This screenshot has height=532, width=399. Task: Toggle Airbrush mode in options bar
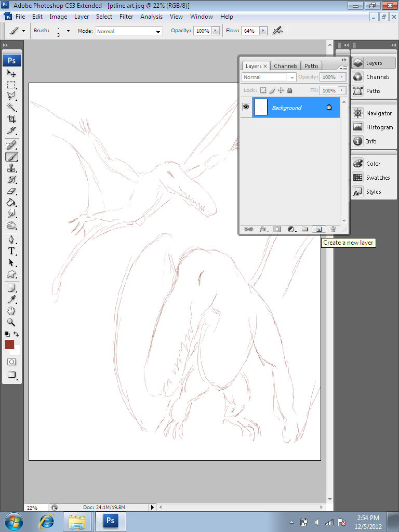[x=277, y=31]
